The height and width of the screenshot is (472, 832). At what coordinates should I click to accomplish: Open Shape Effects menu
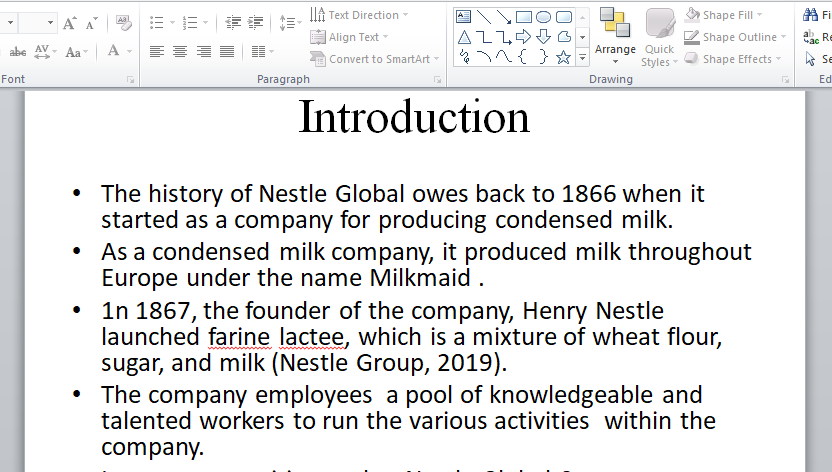(x=733, y=59)
